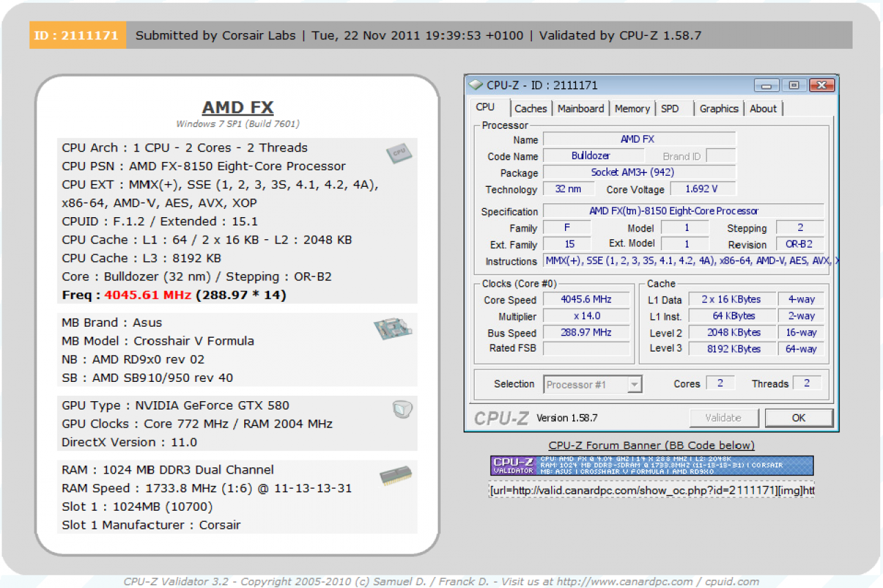Open the Processor #1 selection dropdown
Screen dimensions: 883x588
point(593,385)
